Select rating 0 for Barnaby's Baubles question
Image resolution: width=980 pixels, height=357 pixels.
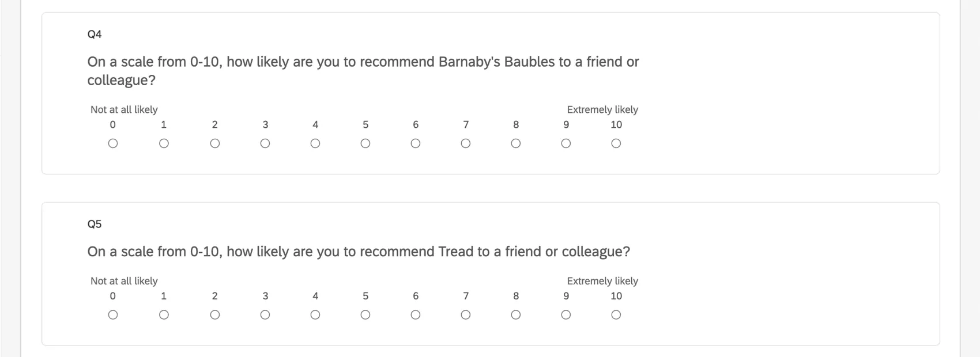(113, 143)
